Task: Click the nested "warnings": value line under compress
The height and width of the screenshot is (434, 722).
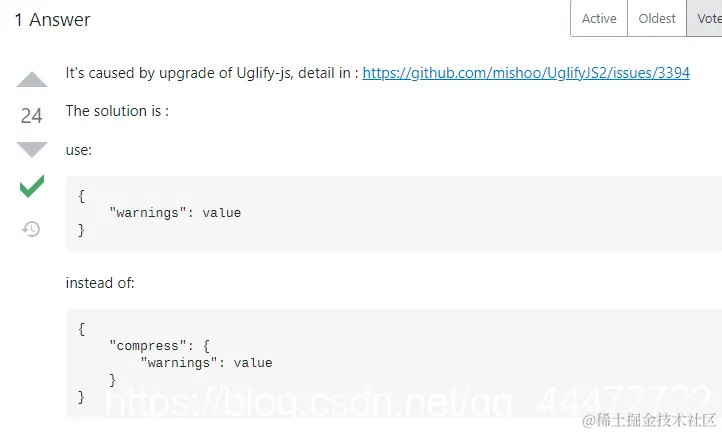Action: coord(206,363)
